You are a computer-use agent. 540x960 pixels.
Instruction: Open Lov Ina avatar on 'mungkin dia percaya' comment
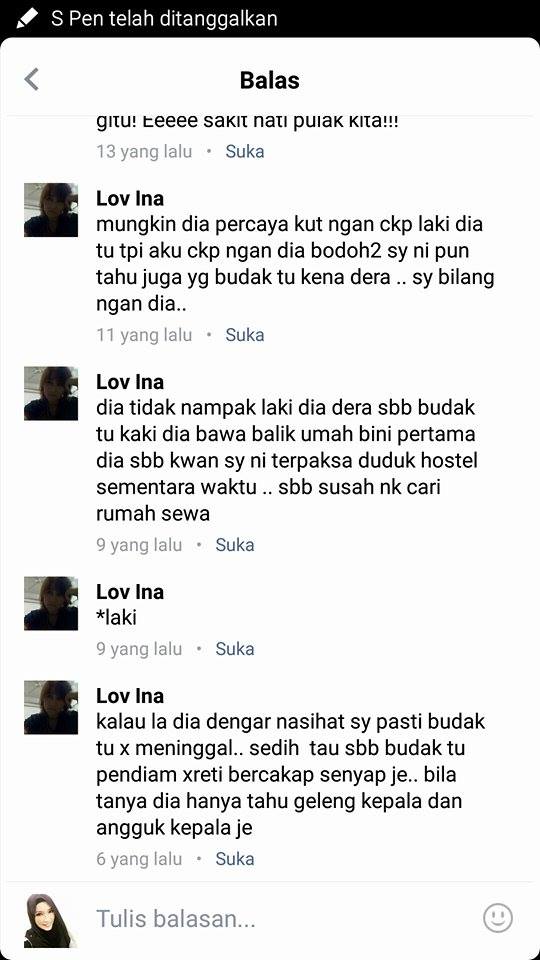tap(51, 210)
